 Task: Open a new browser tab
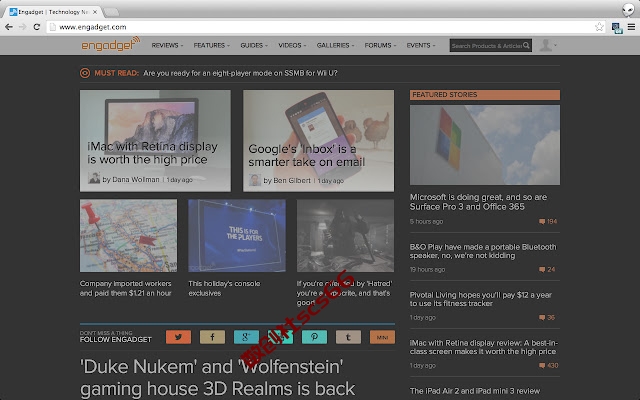pyautogui.click(x=111, y=12)
